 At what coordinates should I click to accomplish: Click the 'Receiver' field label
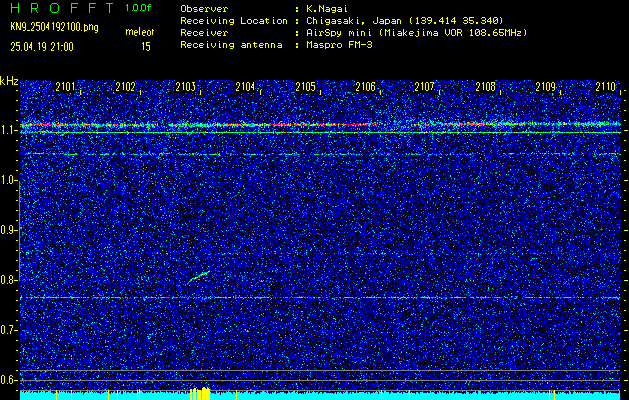[x=204, y=32]
